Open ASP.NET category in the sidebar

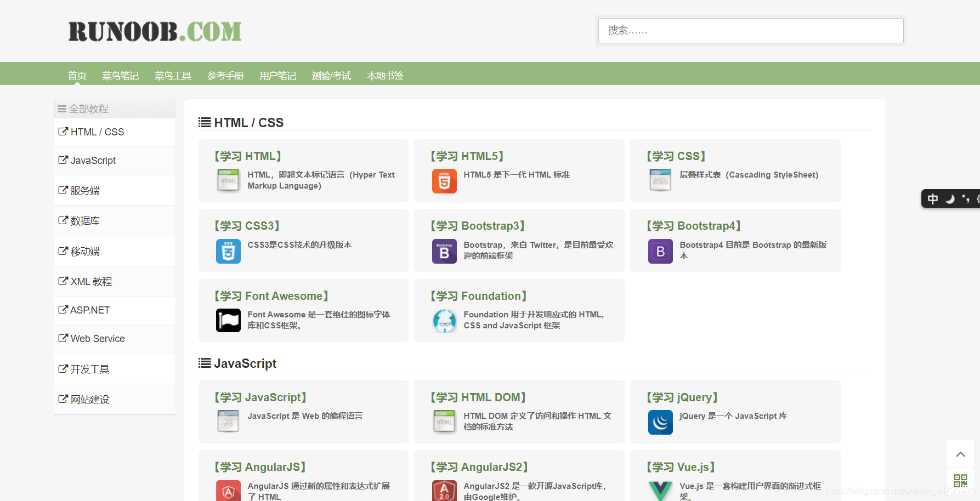pyautogui.click(x=115, y=310)
